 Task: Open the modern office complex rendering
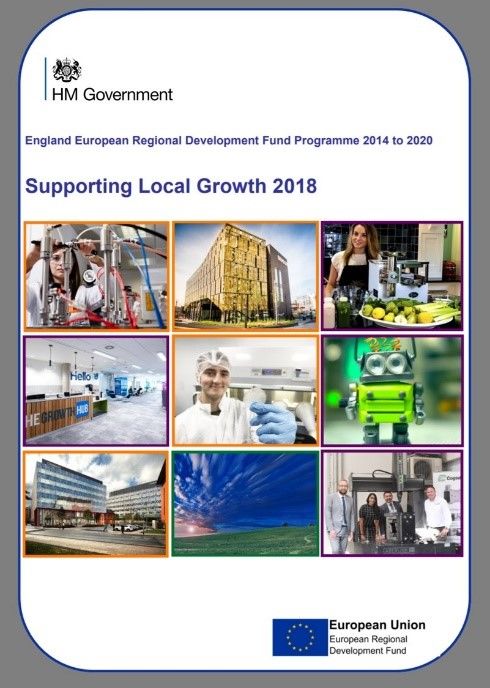tap(96, 504)
